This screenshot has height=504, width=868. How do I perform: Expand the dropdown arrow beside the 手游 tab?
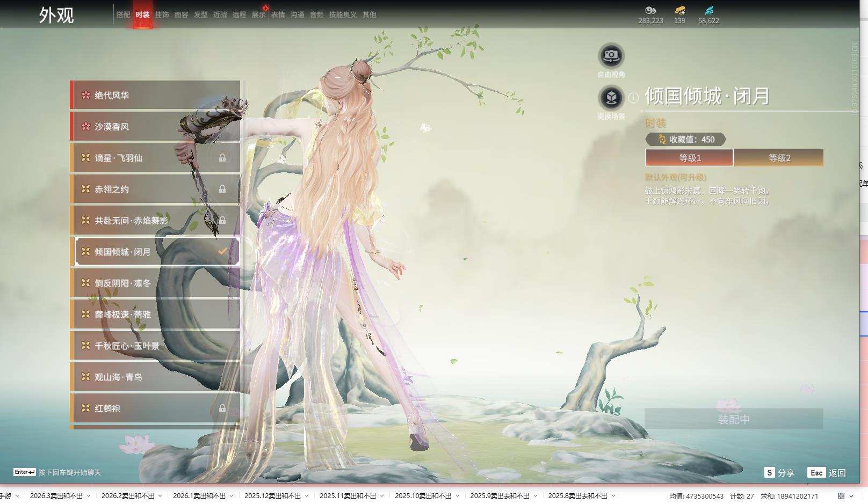pyautogui.click(x=17, y=496)
